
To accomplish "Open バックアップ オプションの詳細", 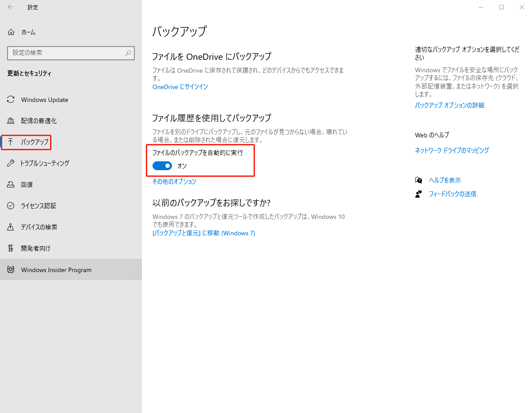I will pyautogui.click(x=449, y=105).
